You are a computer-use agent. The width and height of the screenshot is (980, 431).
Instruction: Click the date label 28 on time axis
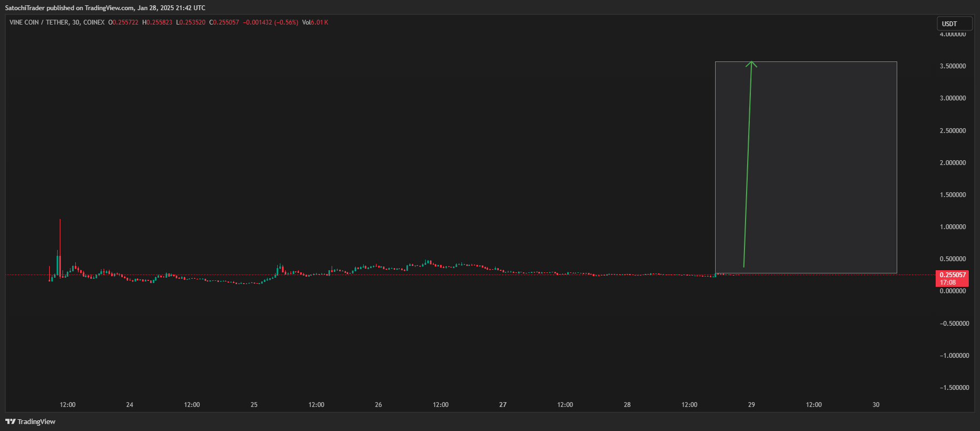pyautogui.click(x=628, y=405)
